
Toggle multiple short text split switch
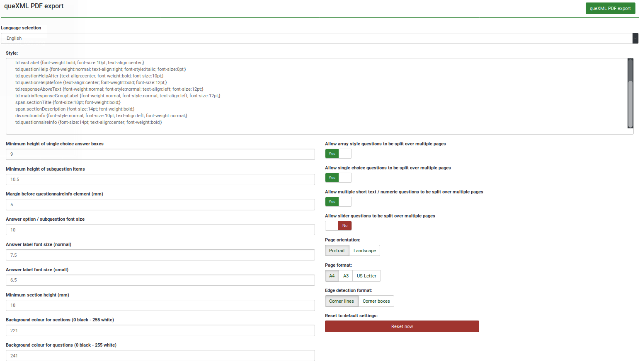coord(338,202)
